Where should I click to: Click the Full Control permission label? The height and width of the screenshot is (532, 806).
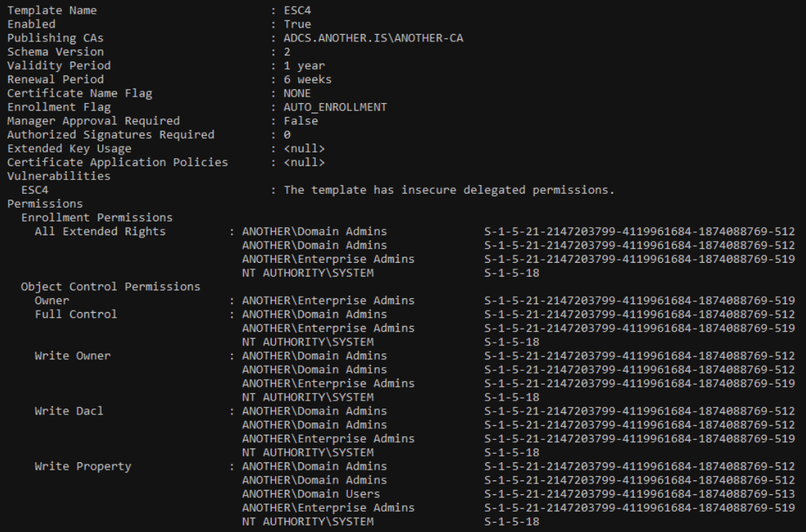pyautogui.click(x=76, y=314)
